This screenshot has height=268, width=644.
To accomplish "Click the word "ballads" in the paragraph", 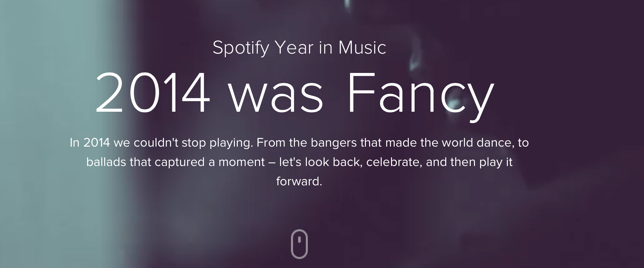I will click(106, 162).
